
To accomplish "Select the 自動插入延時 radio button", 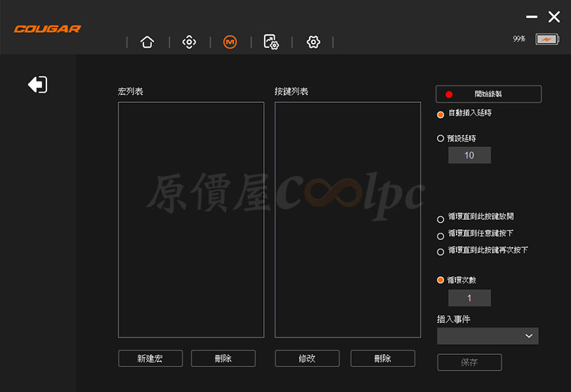I will pos(440,114).
